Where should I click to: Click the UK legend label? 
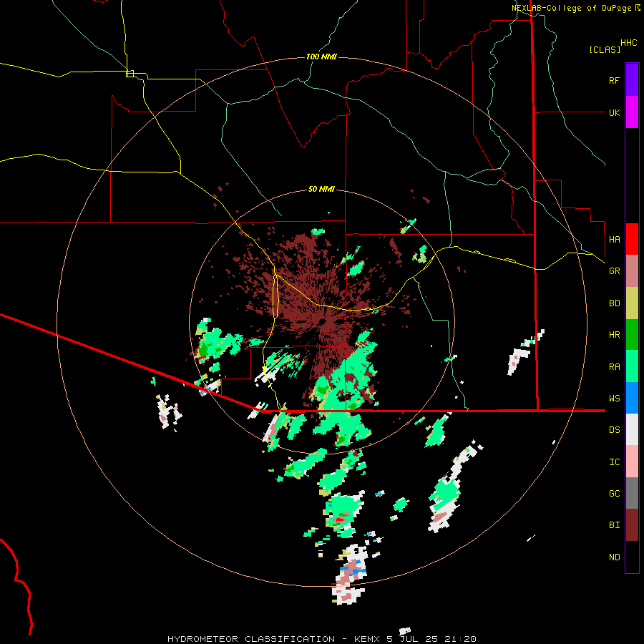tap(614, 112)
